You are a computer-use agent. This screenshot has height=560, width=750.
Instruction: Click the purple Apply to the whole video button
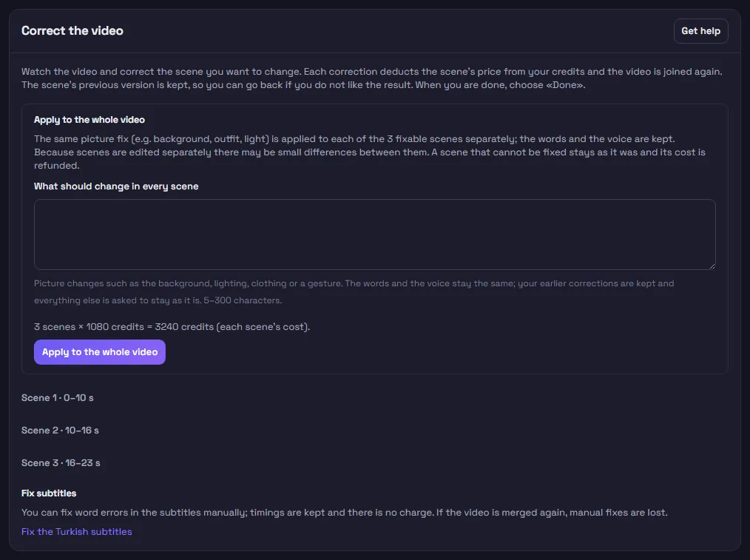coord(100,352)
